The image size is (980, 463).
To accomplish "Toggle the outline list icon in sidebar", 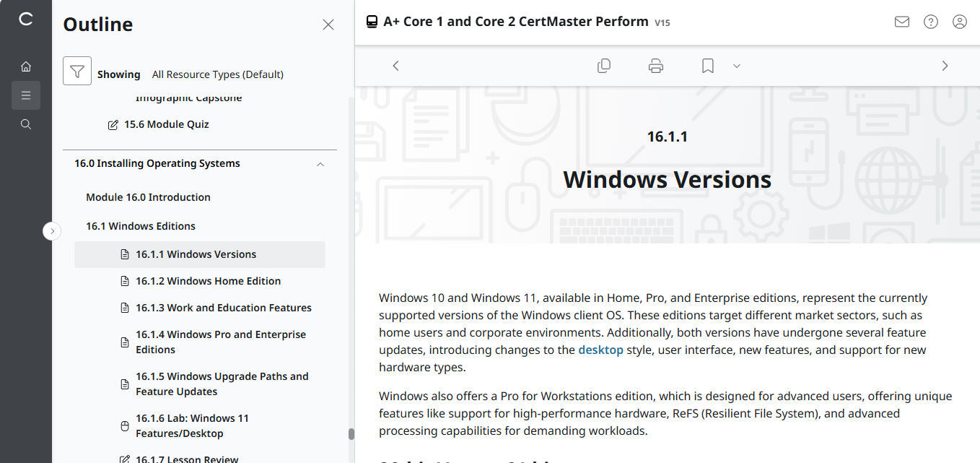I will pyautogui.click(x=26, y=95).
